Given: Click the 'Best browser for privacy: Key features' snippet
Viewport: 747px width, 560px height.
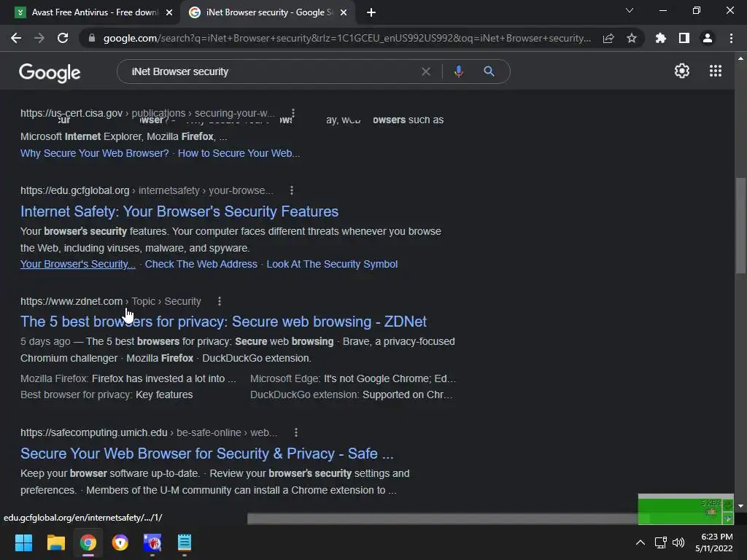Looking at the screenshot, I should coord(107,394).
